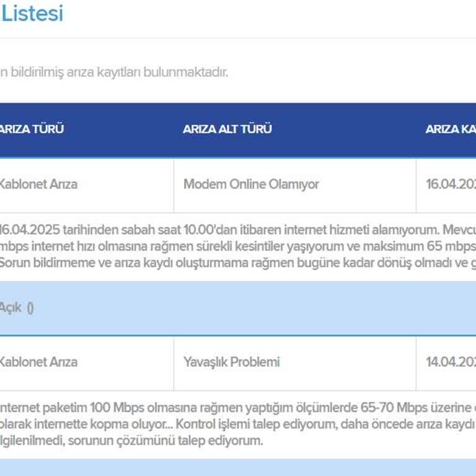
Task: Select the "Yavaşlık Problemi" cell
Action: pos(231,362)
